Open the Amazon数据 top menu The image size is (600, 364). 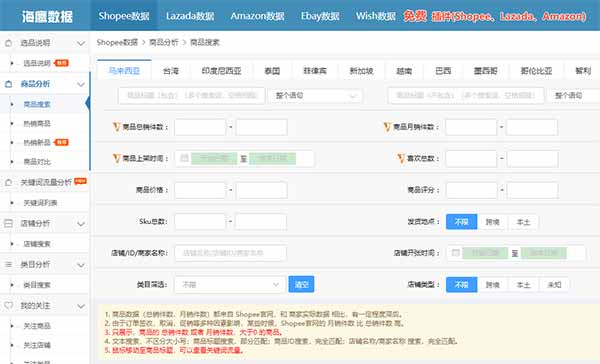[257, 16]
